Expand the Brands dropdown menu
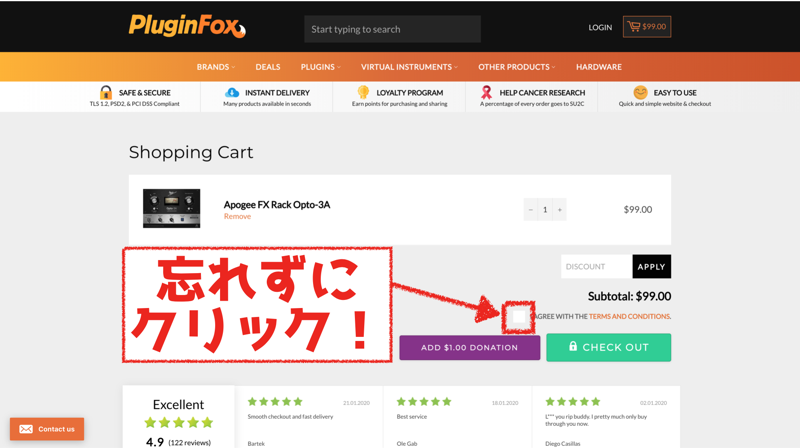 click(216, 67)
